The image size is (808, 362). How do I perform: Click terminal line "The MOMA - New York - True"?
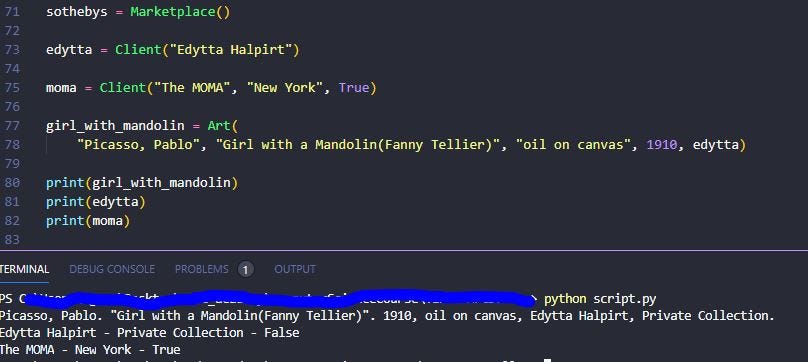click(x=90, y=350)
